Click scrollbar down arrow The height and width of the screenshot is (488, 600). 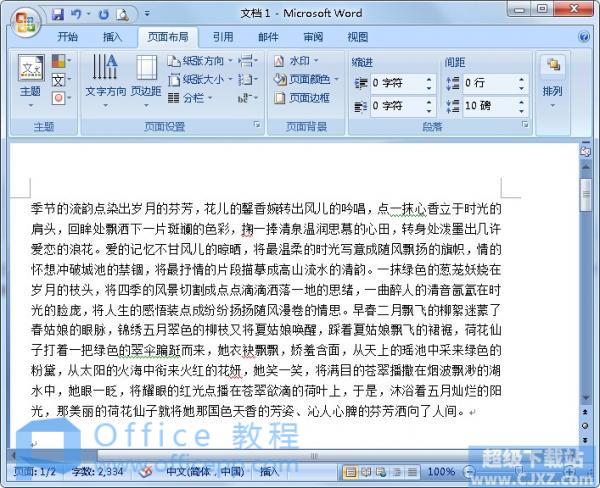[585, 398]
